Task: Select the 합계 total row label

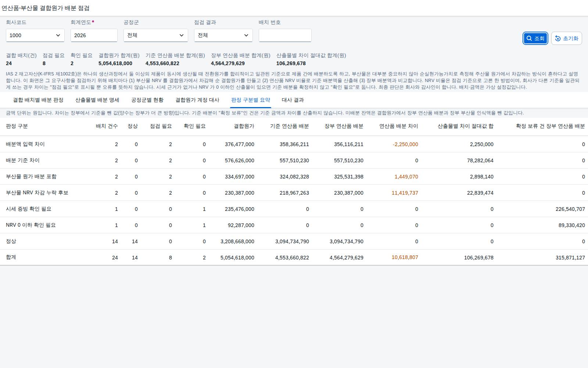Action: click(11, 257)
